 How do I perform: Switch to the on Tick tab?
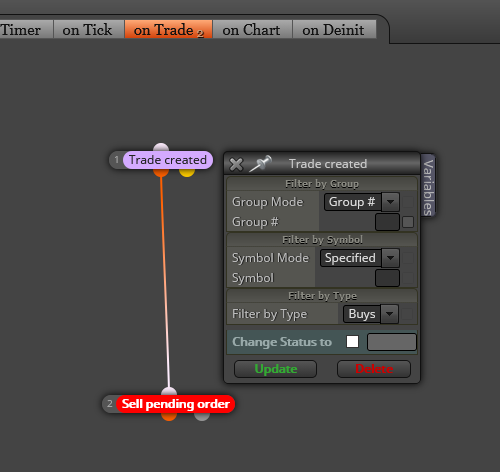coord(89,30)
